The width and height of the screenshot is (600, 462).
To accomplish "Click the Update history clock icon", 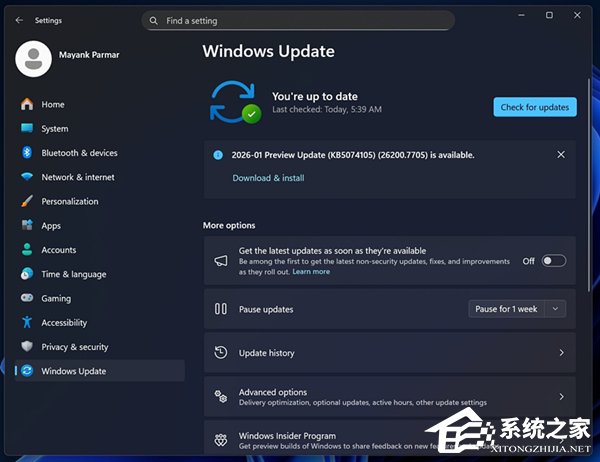I will tap(221, 353).
